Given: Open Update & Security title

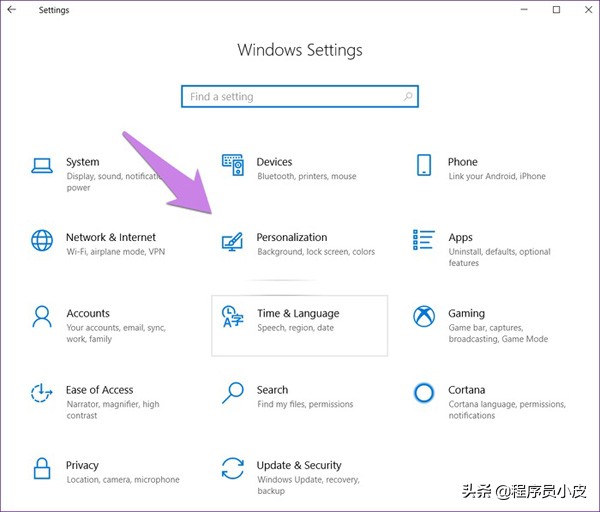Looking at the screenshot, I should click(x=299, y=465).
